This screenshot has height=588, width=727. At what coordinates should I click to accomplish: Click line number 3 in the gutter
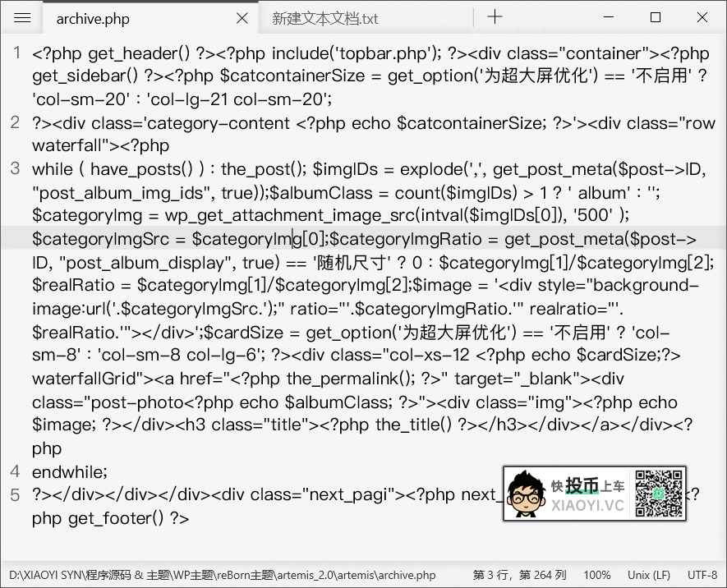[15, 168]
